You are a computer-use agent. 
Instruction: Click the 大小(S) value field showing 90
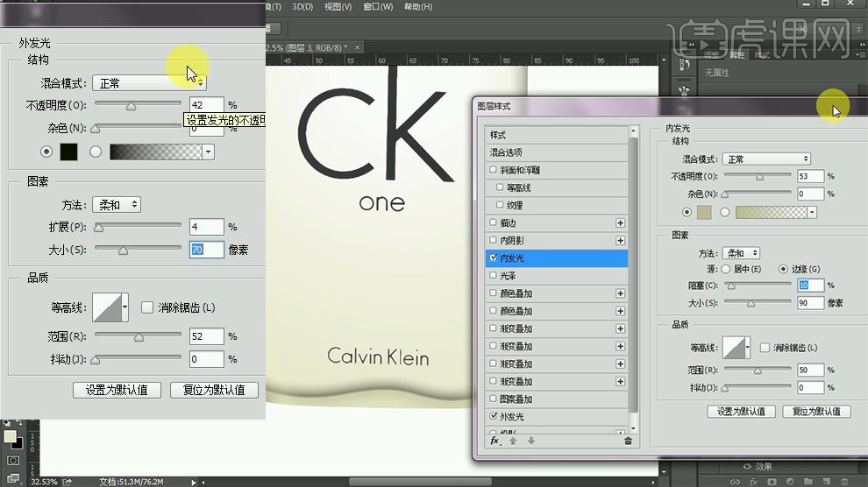[810, 303]
